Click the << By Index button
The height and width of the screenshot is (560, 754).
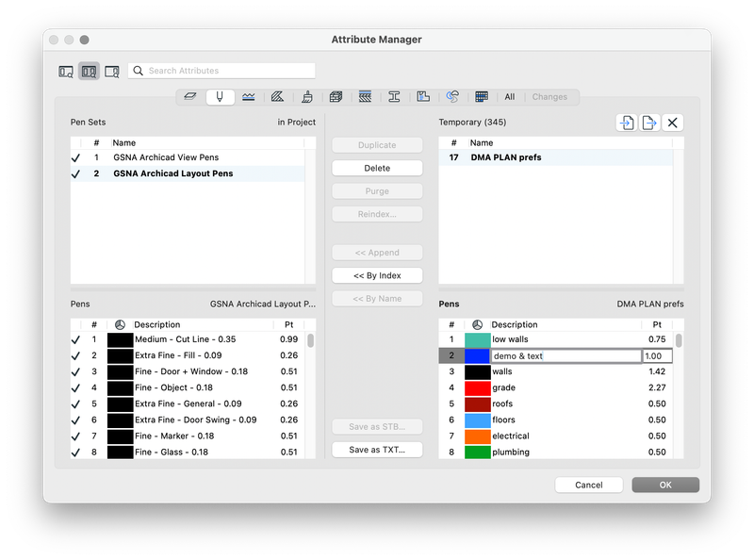pos(377,275)
